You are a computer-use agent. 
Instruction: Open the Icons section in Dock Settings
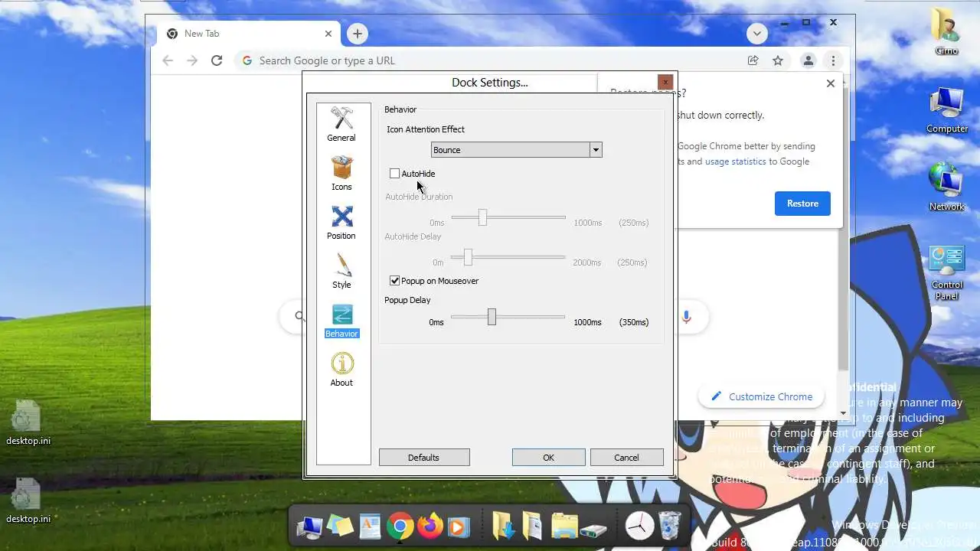341,174
